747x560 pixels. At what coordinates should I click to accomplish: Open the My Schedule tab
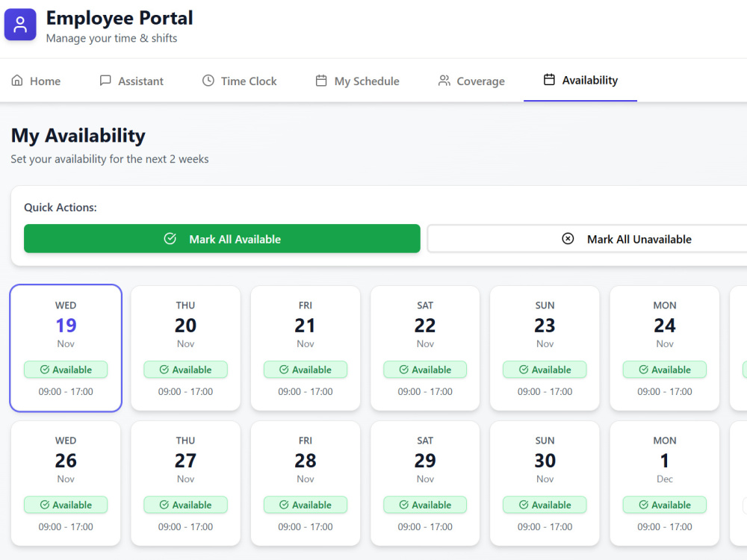click(357, 81)
